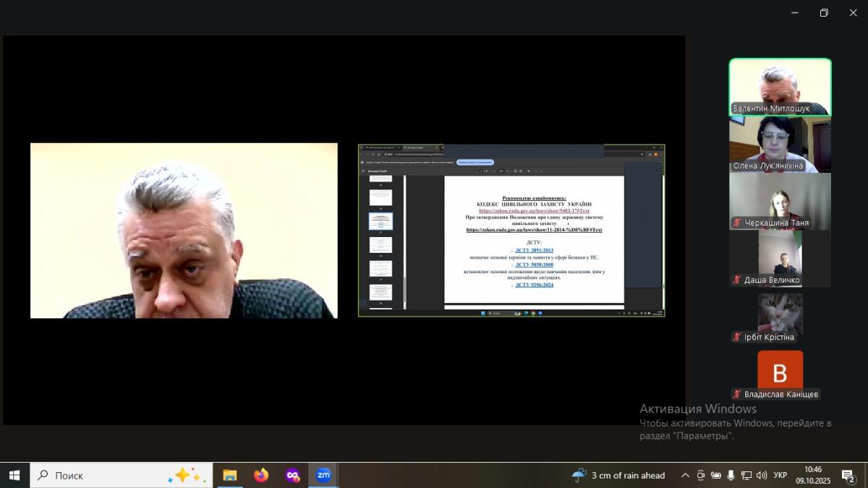Select Валентин Митлошук's video thumbnail
The width and height of the screenshot is (868, 488).
tap(780, 87)
